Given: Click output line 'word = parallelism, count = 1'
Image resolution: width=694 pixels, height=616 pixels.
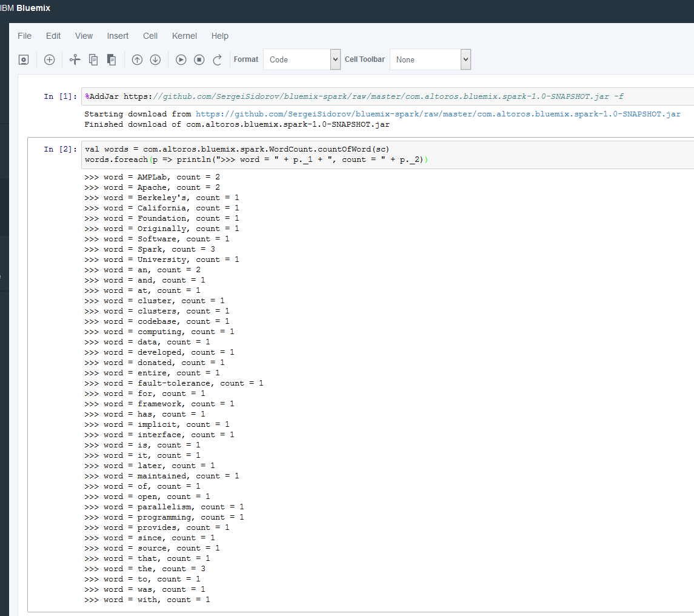Looking at the screenshot, I should coord(164,507).
